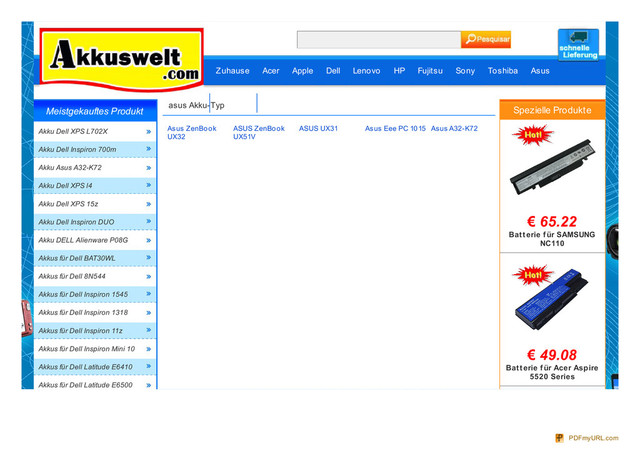The image size is (640, 453).
Task: Click arrow next to Akku Dell Inspiron 700m
Action: 149,149
